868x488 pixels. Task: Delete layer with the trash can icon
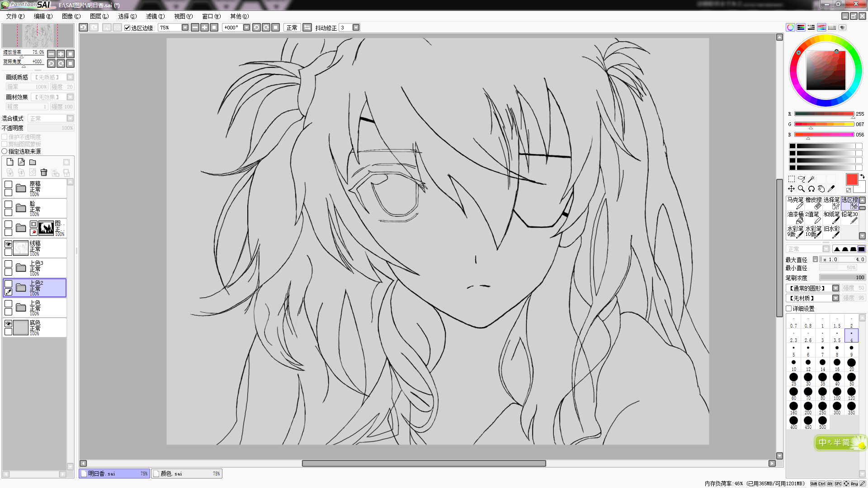(x=44, y=173)
